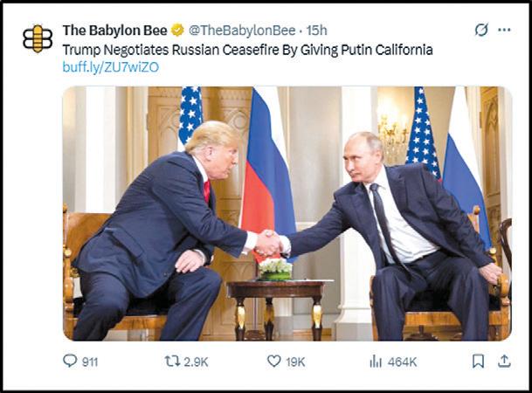Click the 2.9K reposts count

point(196,362)
